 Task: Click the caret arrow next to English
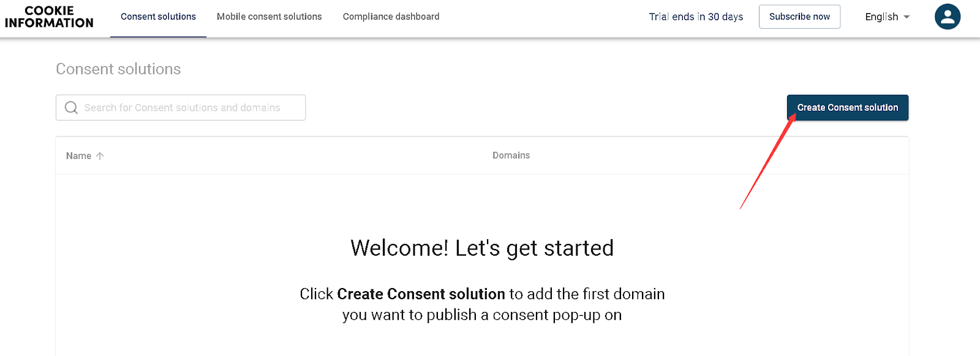tap(907, 17)
